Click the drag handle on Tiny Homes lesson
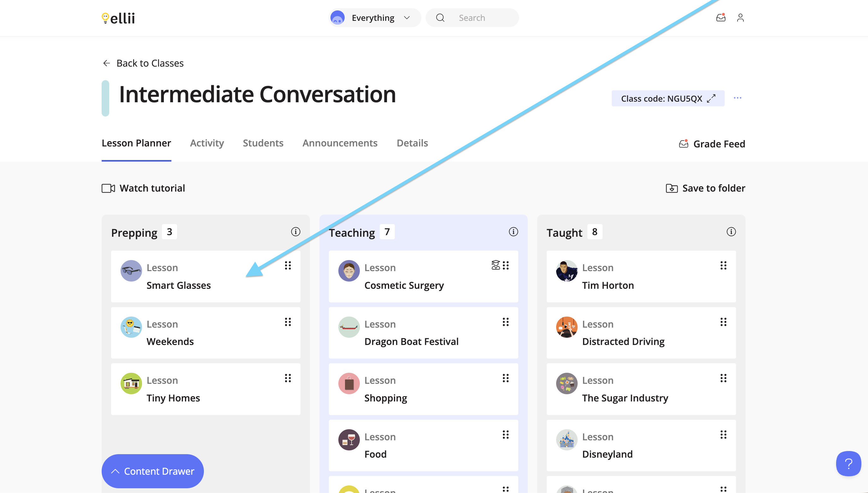The height and width of the screenshot is (493, 868). pos(288,378)
